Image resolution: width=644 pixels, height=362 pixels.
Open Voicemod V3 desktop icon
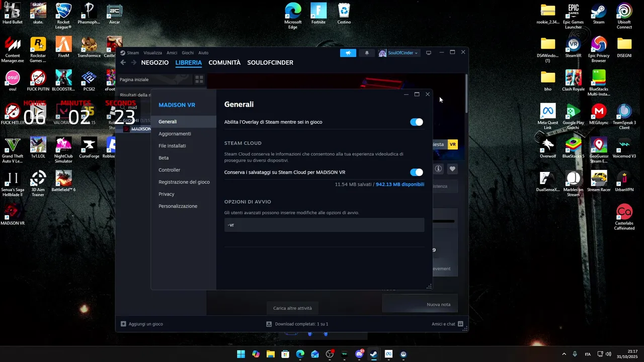click(x=624, y=148)
